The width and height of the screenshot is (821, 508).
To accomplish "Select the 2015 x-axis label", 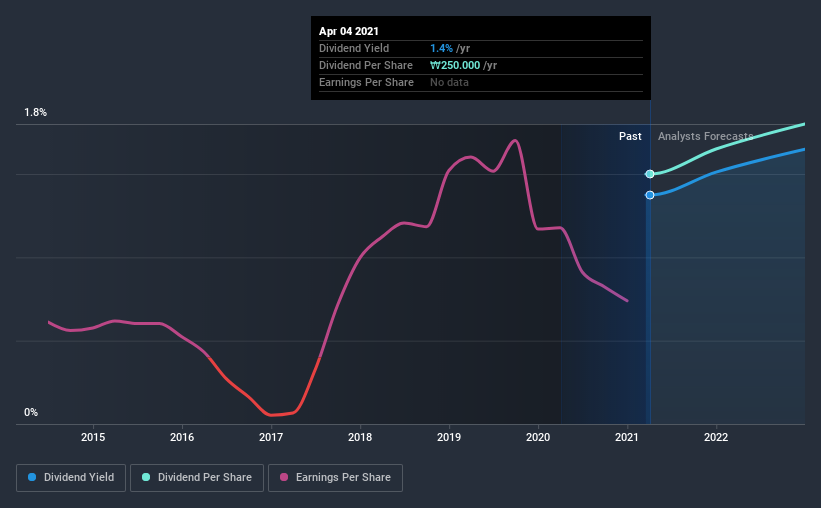I will click(93, 437).
